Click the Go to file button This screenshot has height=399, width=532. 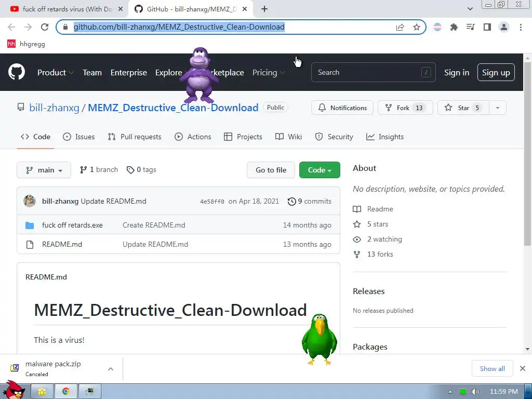[271, 170]
